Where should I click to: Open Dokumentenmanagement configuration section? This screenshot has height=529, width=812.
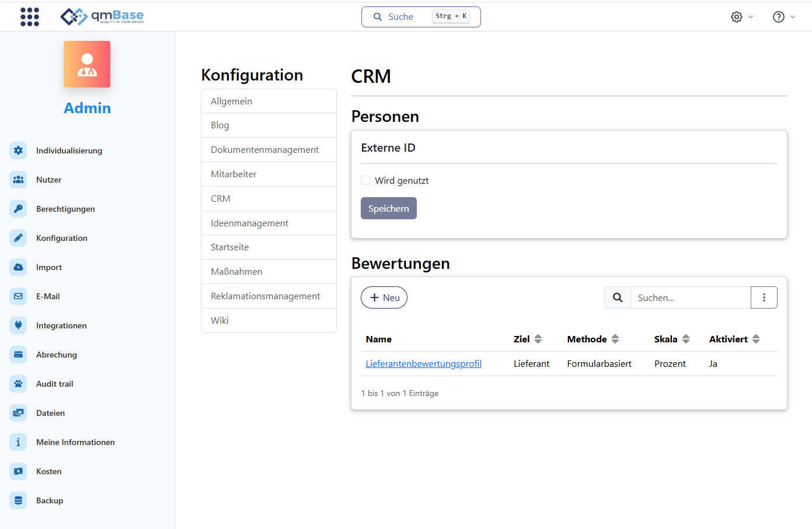pos(269,150)
